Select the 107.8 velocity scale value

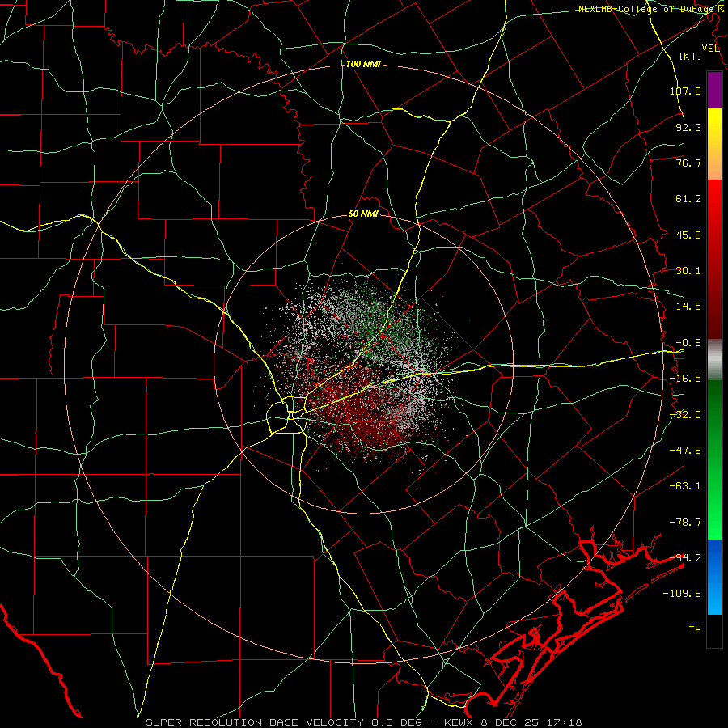coord(685,91)
